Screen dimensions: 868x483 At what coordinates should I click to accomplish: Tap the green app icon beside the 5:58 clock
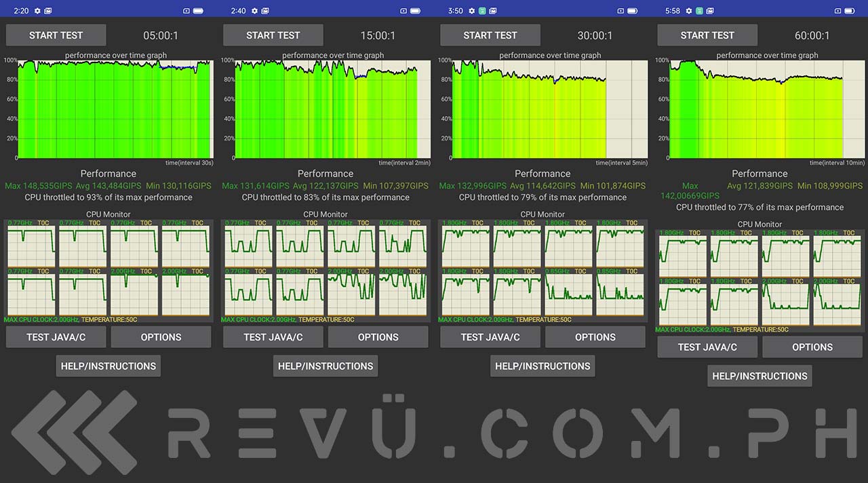[699, 11]
